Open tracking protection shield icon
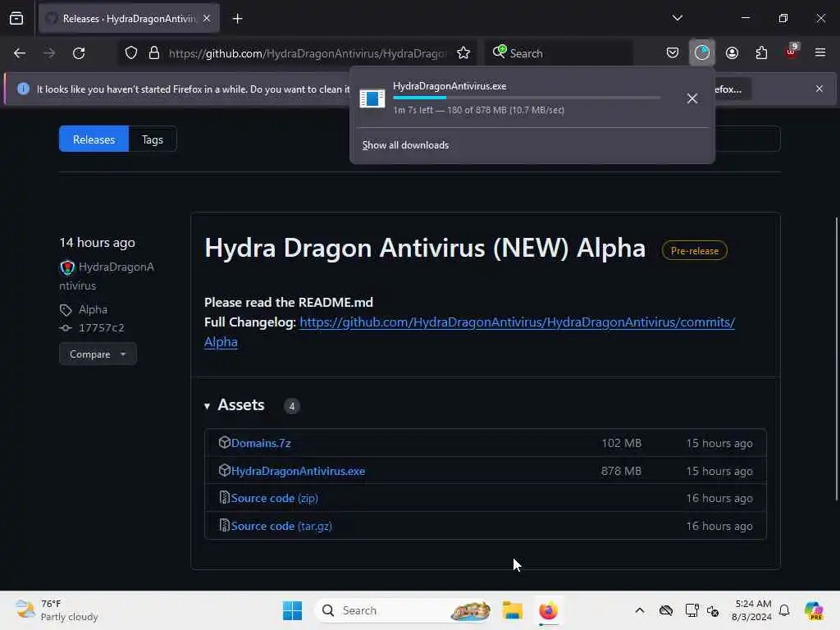The height and width of the screenshot is (630, 840). click(131, 53)
